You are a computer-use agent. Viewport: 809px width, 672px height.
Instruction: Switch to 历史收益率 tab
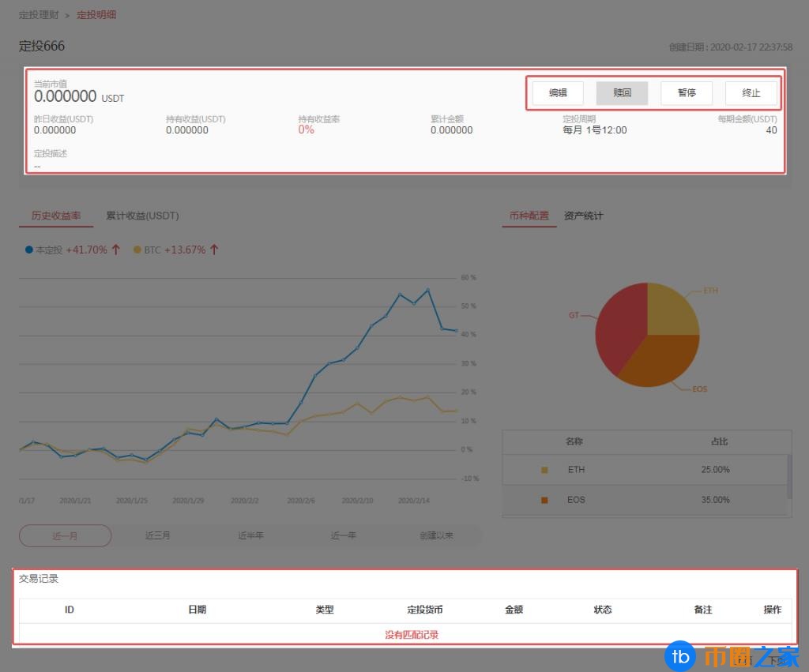click(56, 216)
